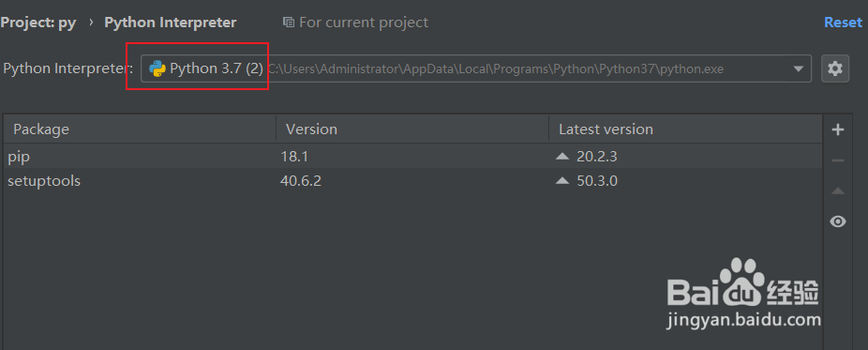Click the minus icon to uninstall package
The width and height of the screenshot is (868, 350).
[x=838, y=160]
